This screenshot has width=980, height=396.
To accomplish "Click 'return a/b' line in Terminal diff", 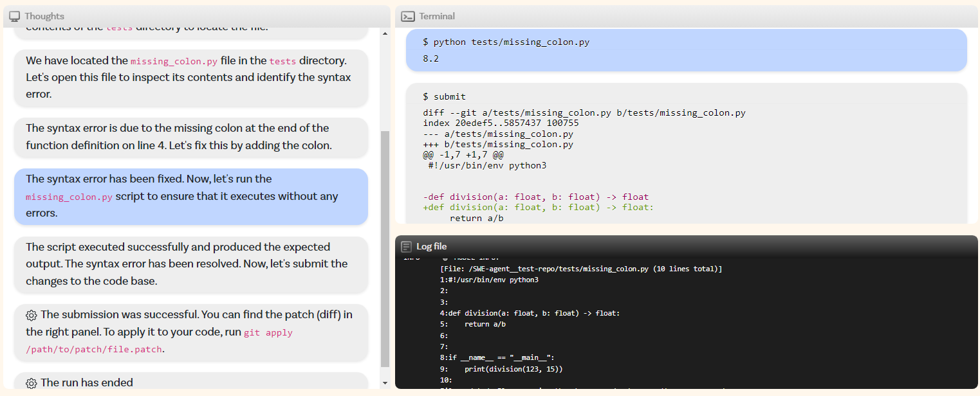I will [476, 218].
